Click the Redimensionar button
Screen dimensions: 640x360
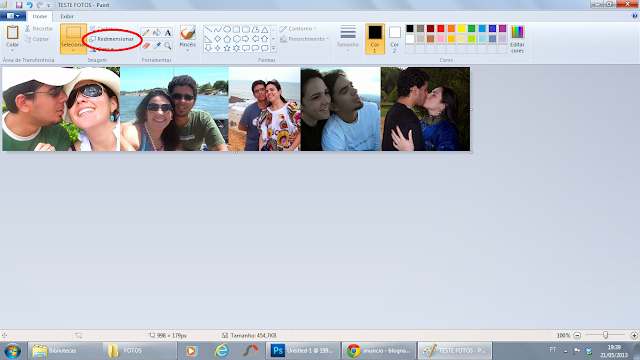click(x=112, y=39)
